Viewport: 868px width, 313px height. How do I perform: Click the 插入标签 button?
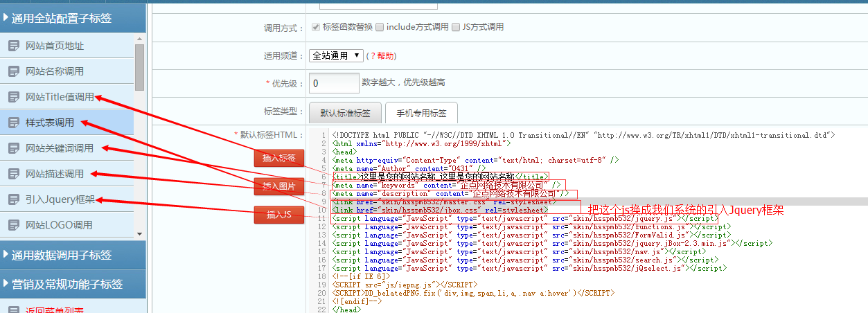(279, 158)
